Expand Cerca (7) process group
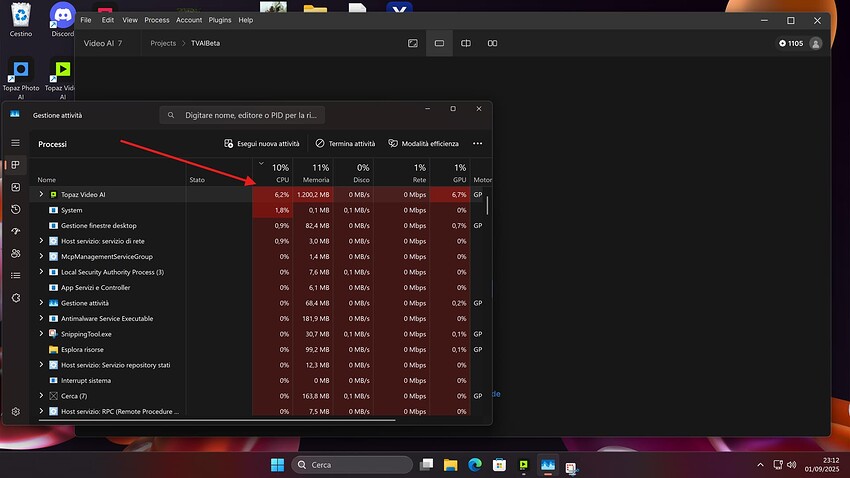The image size is (850, 478). pos(41,396)
